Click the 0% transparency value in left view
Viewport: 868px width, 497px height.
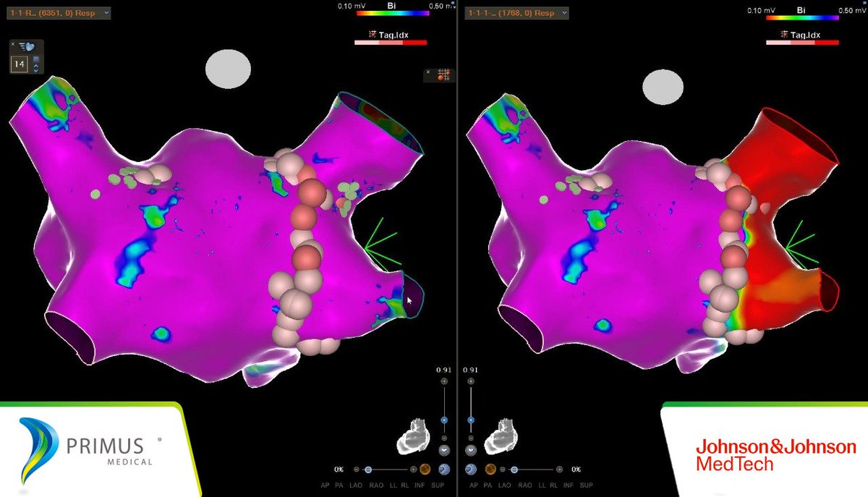(x=339, y=470)
